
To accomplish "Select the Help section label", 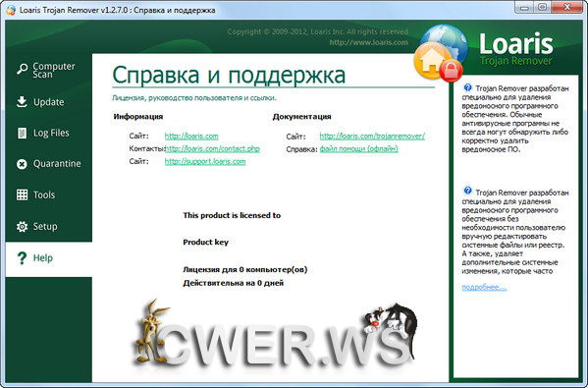I will (43, 258).
